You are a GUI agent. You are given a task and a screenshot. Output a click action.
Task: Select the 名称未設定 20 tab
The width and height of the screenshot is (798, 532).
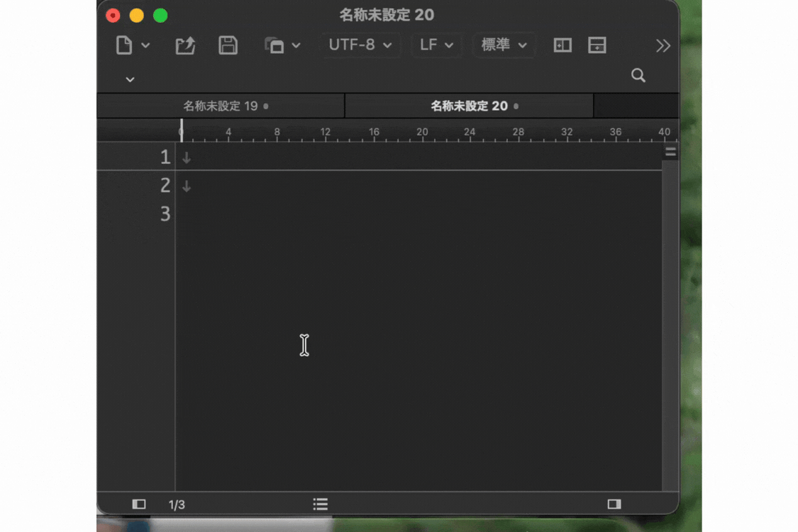pos(470,106)
